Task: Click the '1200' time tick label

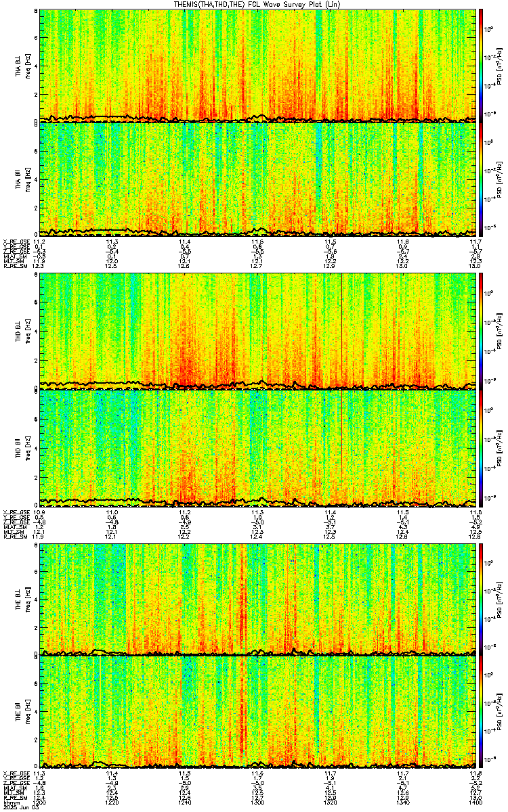Action: [39, 803]
